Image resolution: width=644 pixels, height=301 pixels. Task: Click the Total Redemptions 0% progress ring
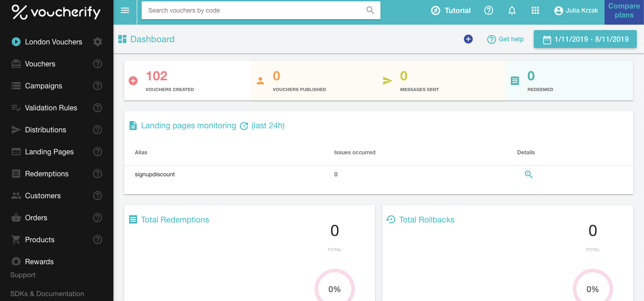(334, 288)
